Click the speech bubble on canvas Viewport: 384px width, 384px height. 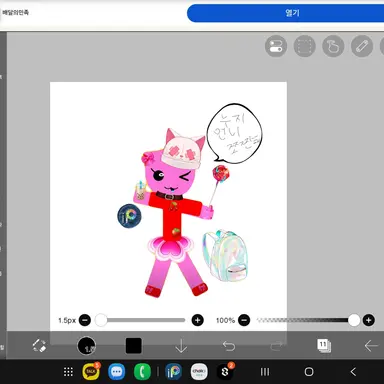click(x=234, y=134)
